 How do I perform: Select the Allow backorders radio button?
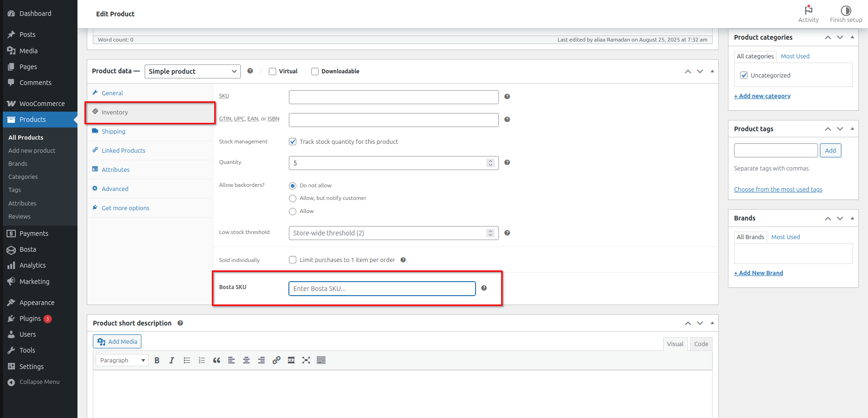[293, 212]
